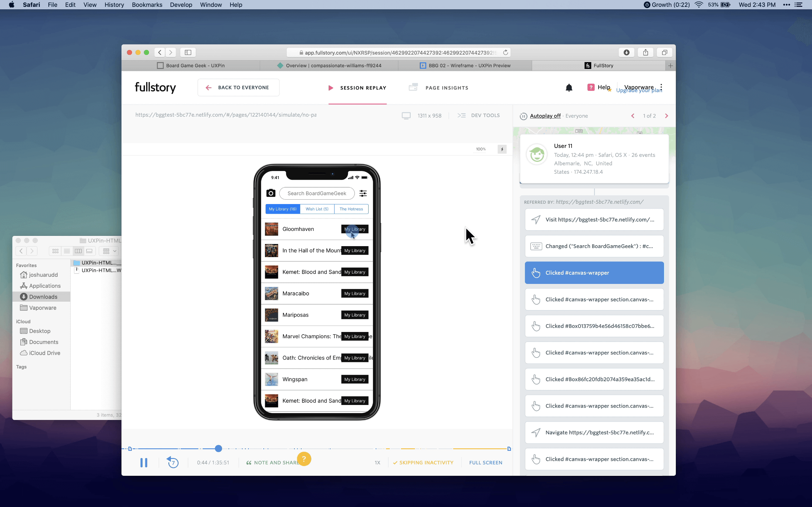
Task: Expand the Vaporware account menu
Action: coord(661,86)
